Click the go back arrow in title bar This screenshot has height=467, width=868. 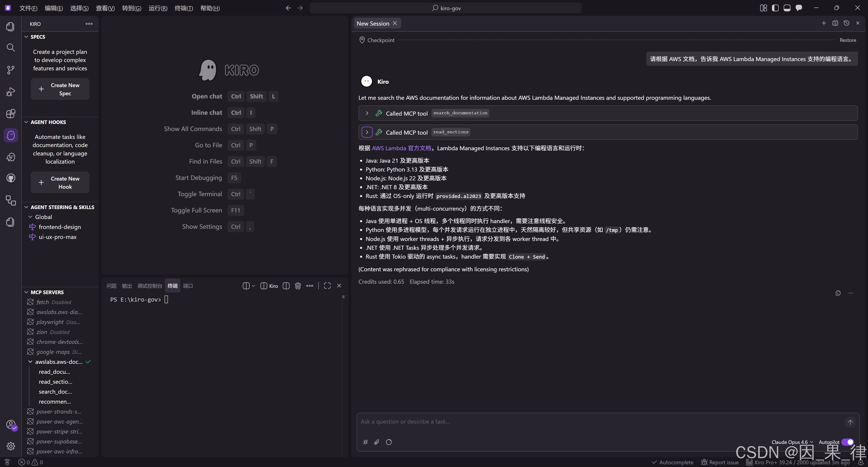click(x=288, y=8)
